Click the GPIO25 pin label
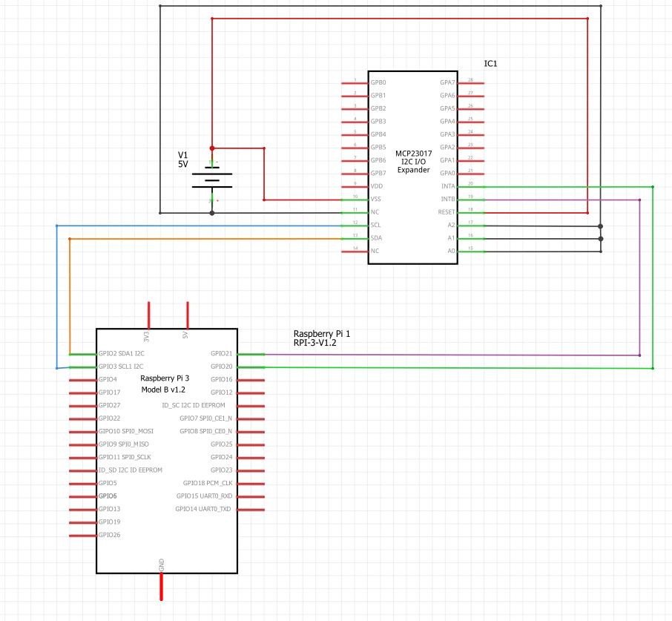Image resolution: width=672 pixels, height=621 pixels. coord(222,444)
